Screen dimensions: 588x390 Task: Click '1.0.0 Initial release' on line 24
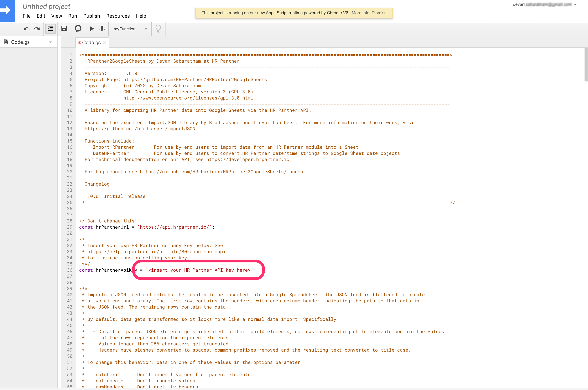115,197
